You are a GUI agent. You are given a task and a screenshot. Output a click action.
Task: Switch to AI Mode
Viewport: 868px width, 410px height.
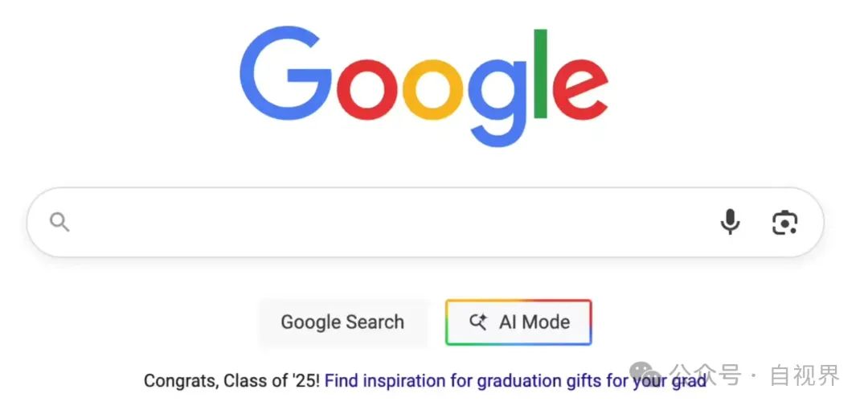click(x=518, y=322)
